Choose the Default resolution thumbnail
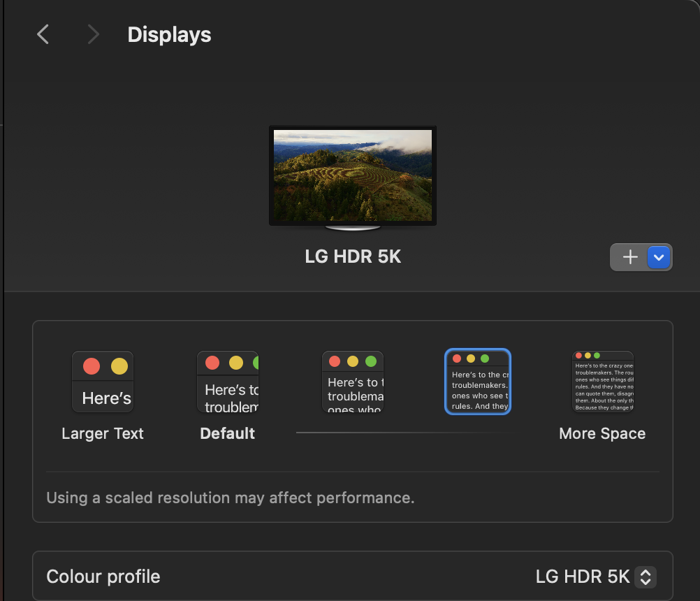This screenshot has height=601, width=700. [x=228, y=382]
